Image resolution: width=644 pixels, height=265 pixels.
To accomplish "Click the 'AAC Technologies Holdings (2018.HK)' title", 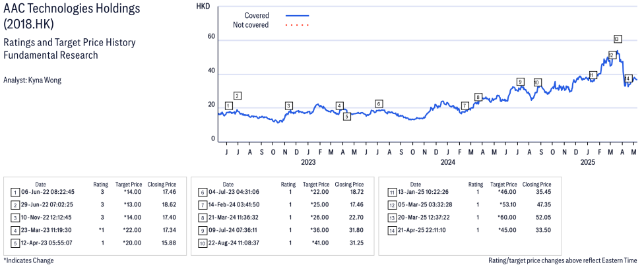I will pos(71,16).
